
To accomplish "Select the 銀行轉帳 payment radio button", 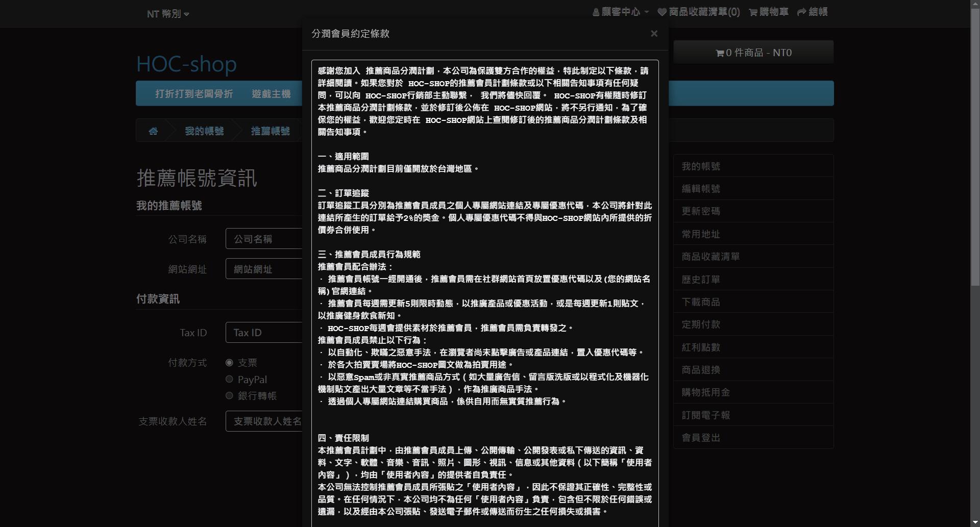I will [229, 395].
